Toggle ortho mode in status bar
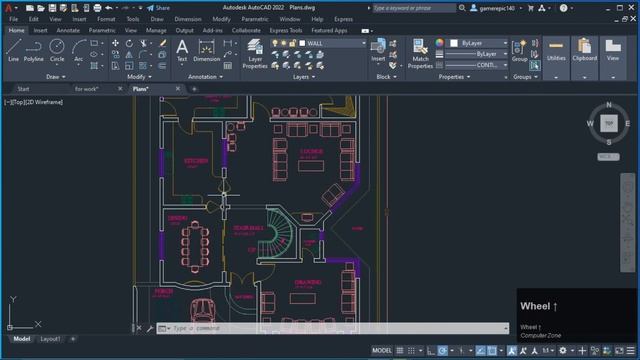Screen dimensions: 640x360 point(431,350)
